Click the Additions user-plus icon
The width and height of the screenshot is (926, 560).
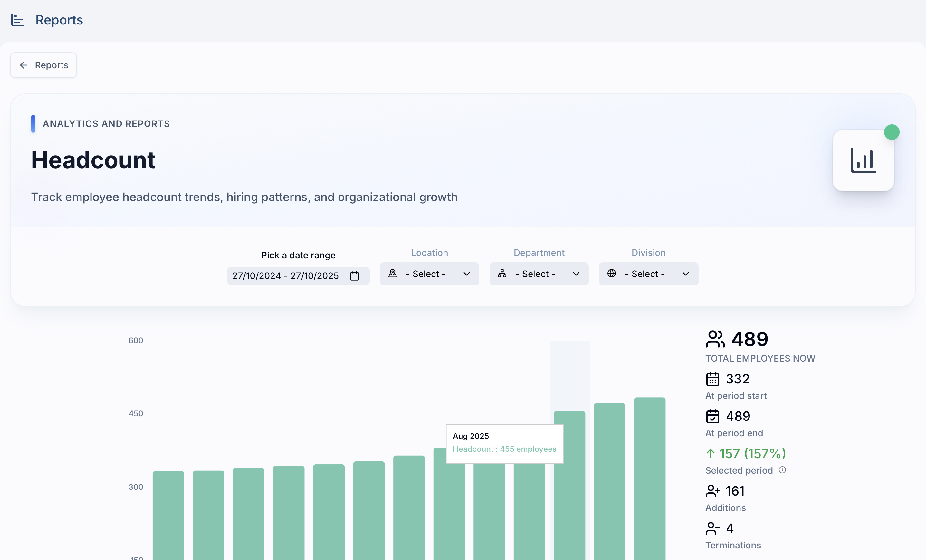pyautogui.click(x=712, y=491)
